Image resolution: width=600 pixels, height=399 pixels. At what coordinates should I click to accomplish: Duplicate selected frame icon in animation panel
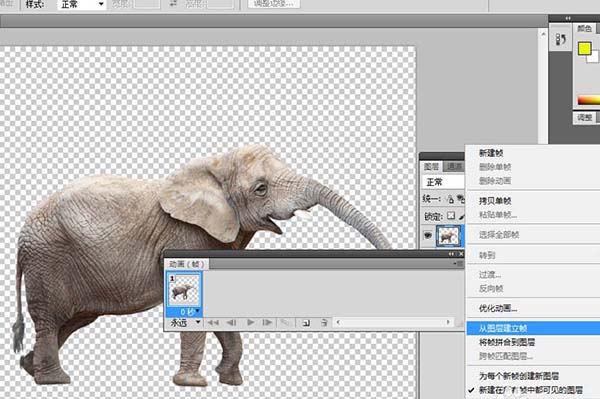point(306,323)
